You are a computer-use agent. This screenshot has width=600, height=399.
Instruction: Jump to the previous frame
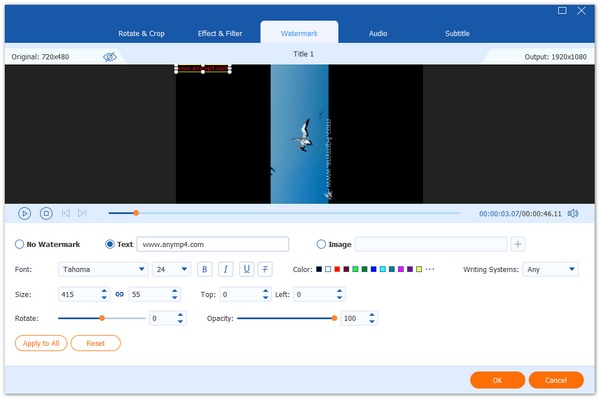(66, 213)
